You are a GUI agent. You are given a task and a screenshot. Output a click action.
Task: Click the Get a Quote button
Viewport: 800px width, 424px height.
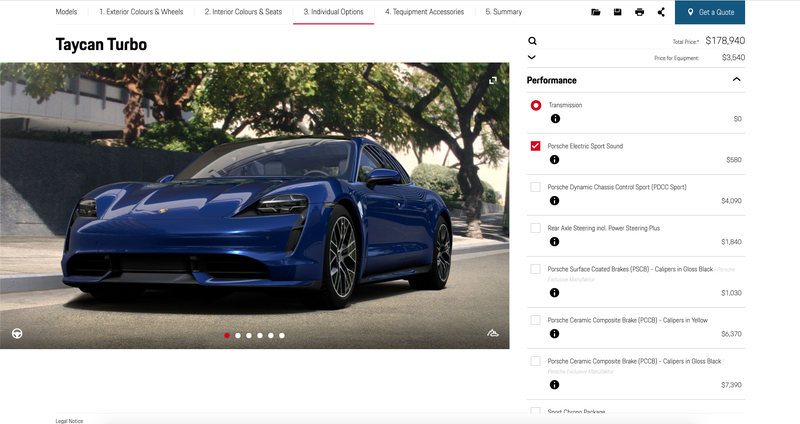coord(710,12)
